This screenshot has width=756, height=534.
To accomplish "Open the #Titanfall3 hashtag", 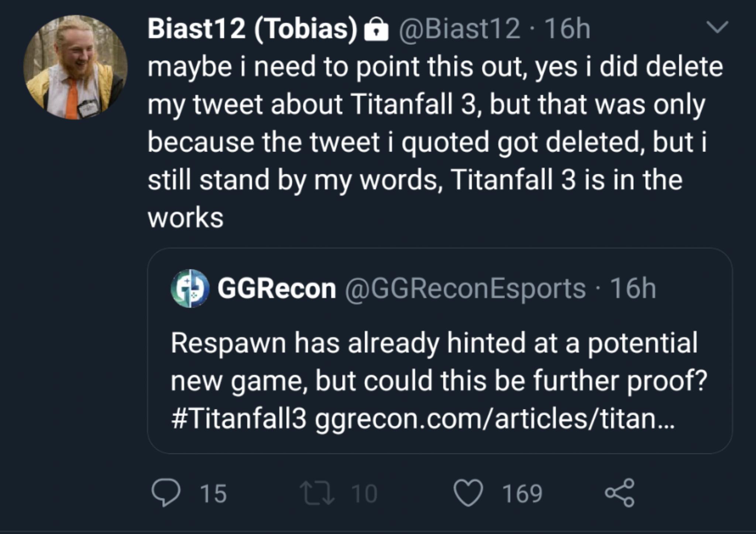I will pyautogui.click(x=238, y=419).
